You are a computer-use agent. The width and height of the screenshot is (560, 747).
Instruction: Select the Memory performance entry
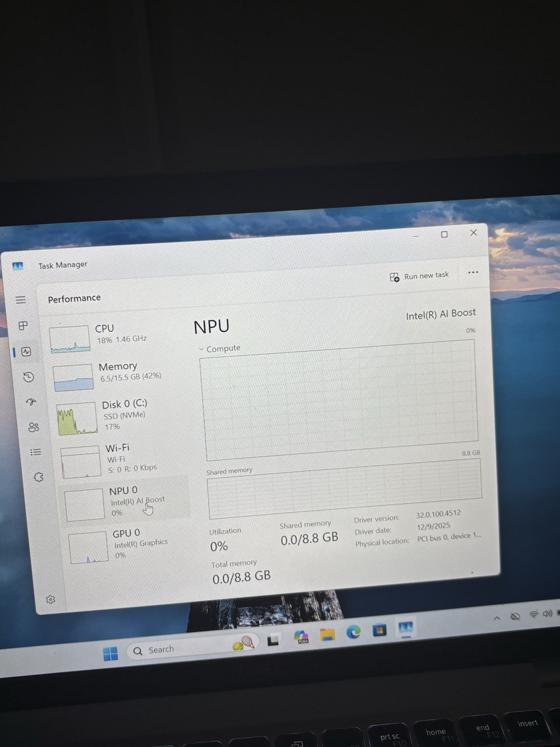[117, 375]
